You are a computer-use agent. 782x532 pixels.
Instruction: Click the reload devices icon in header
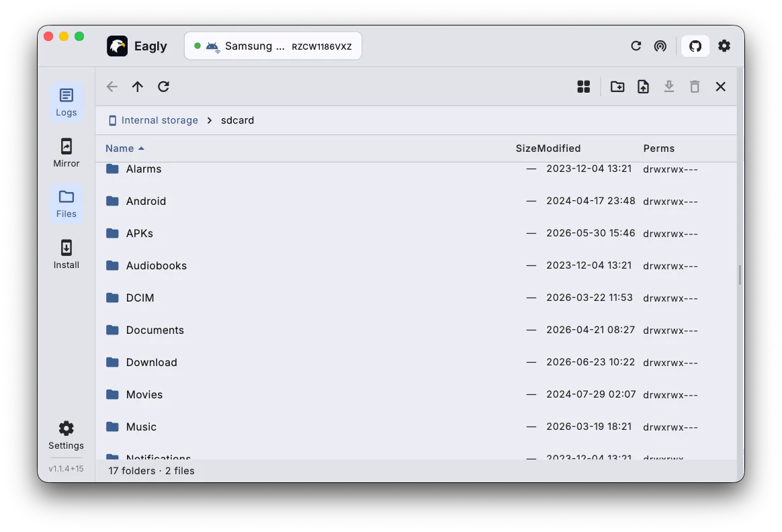[636, 46]
